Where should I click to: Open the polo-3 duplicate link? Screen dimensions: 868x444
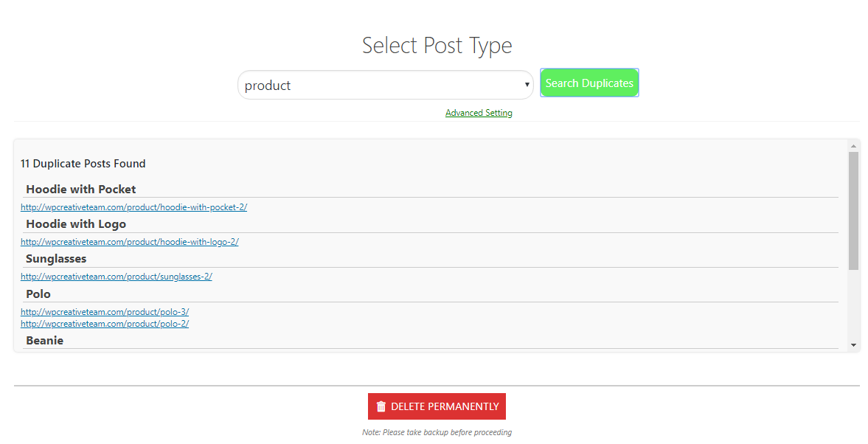tap(105, 312)
